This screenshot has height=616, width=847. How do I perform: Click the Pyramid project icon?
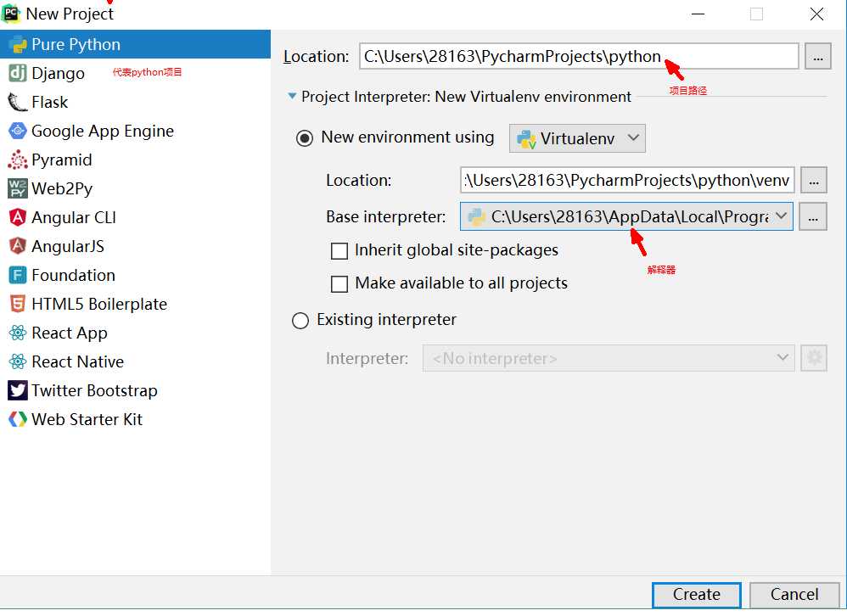click(x=17, y=160)
